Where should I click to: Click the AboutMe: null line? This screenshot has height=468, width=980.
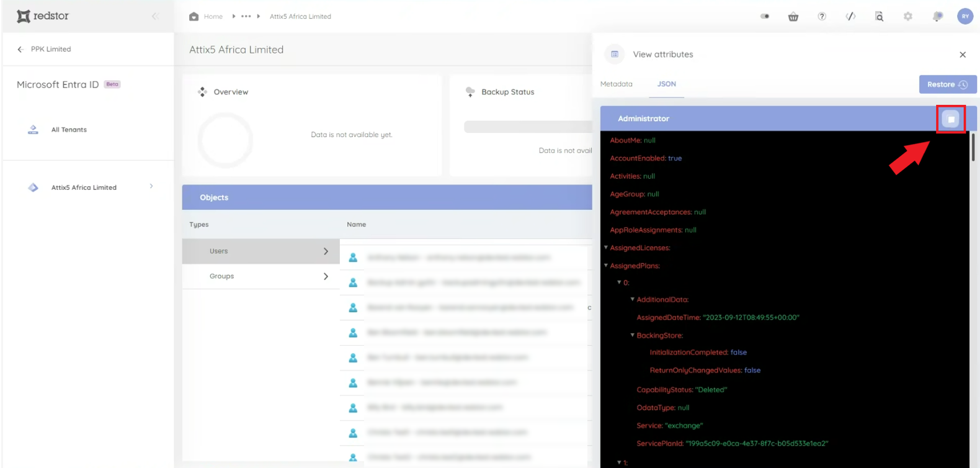(633, 140)
